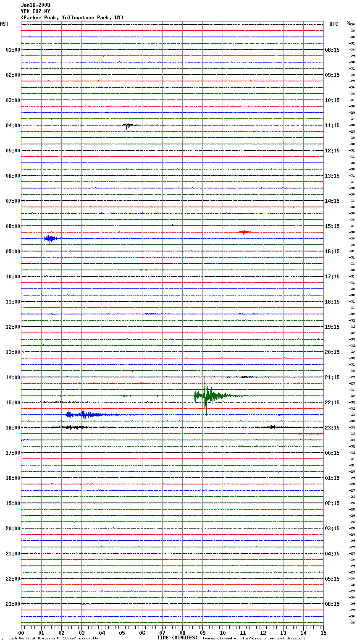Click the Traces clipped at plus/minus note
Viewport: 357px width, 644px height.
[x=254, y=639]
